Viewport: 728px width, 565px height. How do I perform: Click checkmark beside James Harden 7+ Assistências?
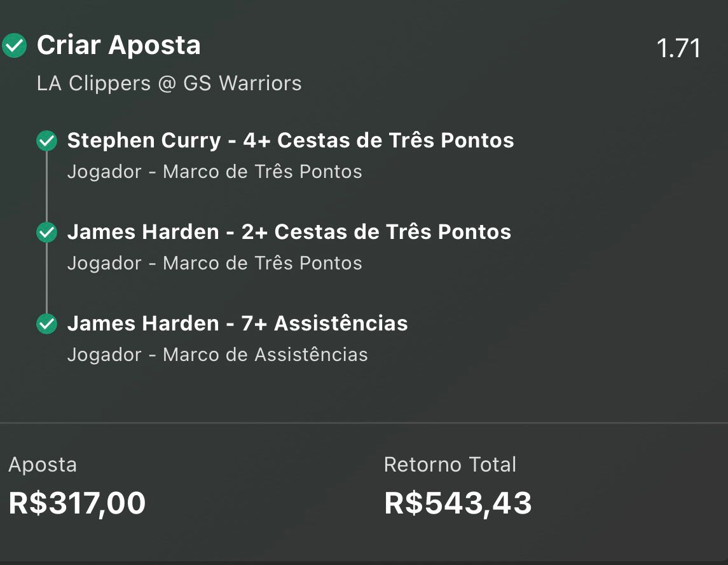[47, 323]
